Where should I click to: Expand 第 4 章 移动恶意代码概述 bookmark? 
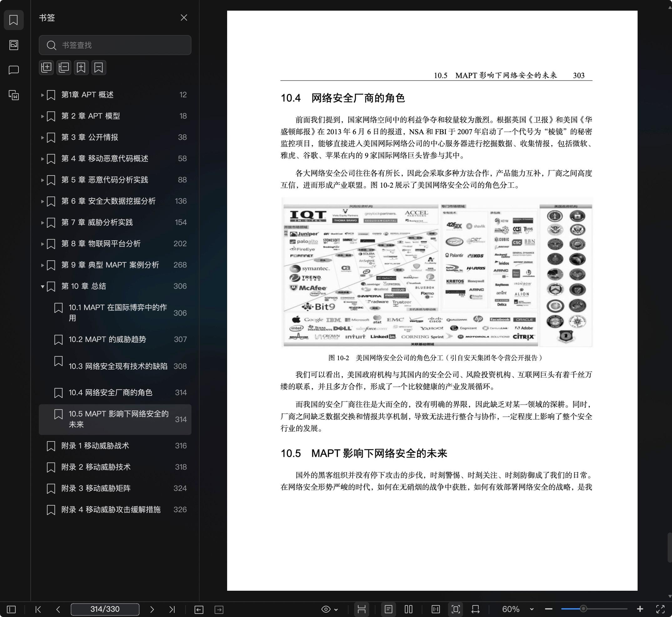[43, 159]
